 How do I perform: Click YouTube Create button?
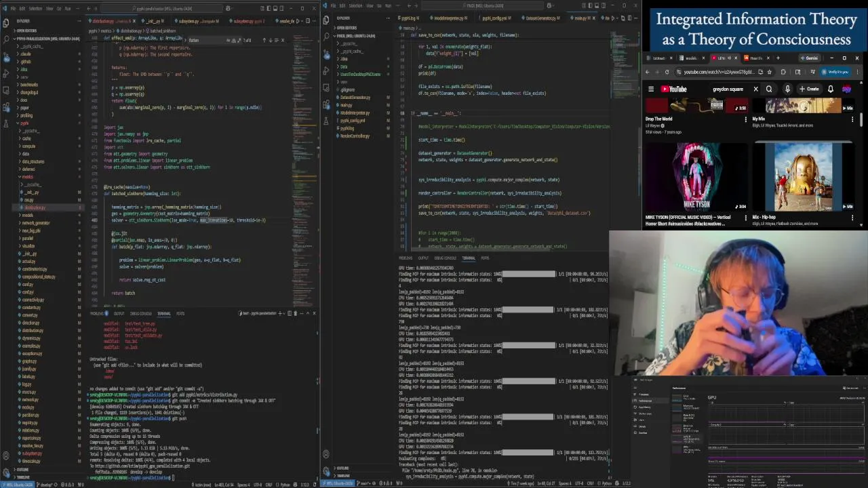coord(809,89)
